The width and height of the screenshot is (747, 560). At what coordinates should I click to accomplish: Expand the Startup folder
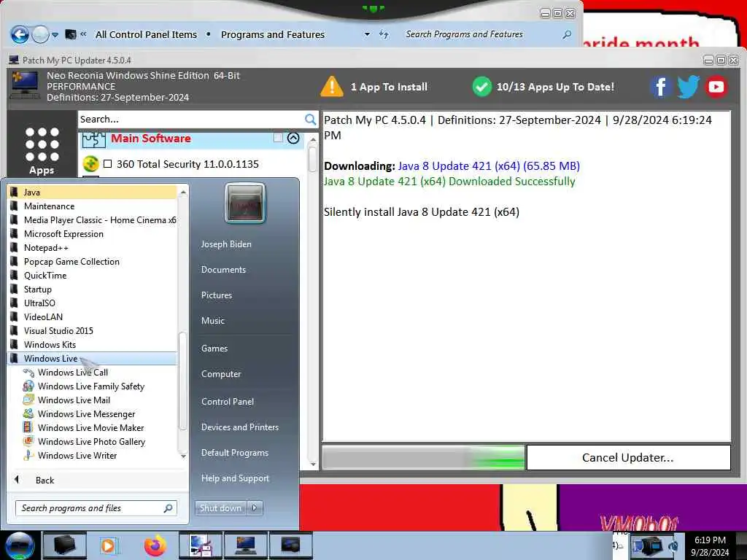coord(92,289)
